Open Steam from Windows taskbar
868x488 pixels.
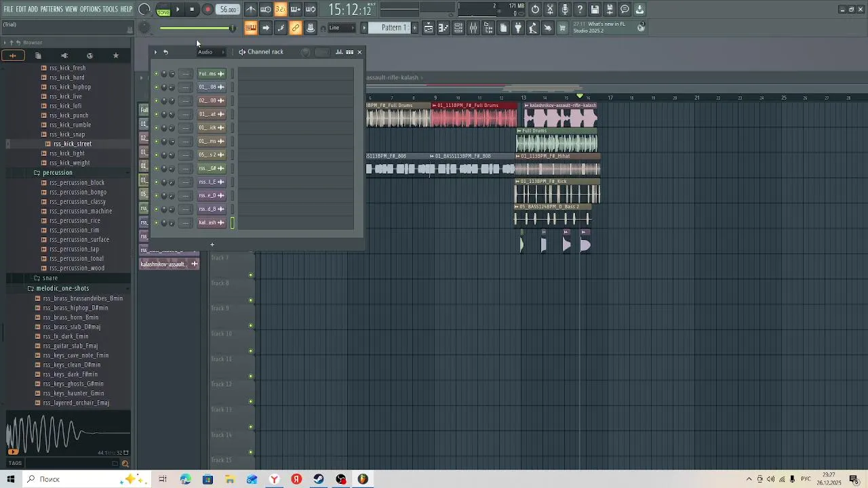coord(319,479)
